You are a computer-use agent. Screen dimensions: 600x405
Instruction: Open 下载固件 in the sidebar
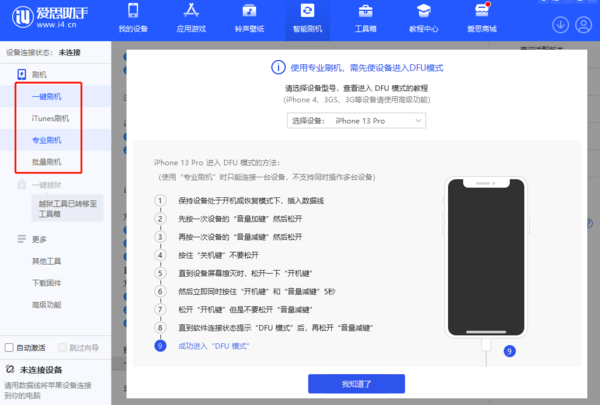(47, 283)
